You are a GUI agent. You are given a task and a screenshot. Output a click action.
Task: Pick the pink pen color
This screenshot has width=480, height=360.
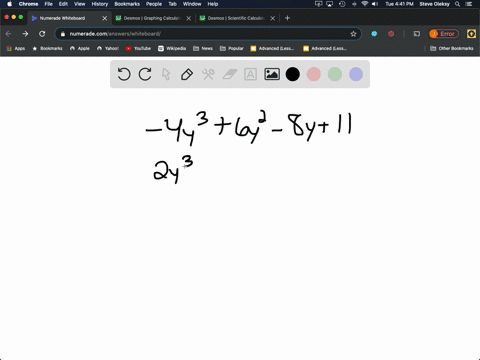coord(314,74)
